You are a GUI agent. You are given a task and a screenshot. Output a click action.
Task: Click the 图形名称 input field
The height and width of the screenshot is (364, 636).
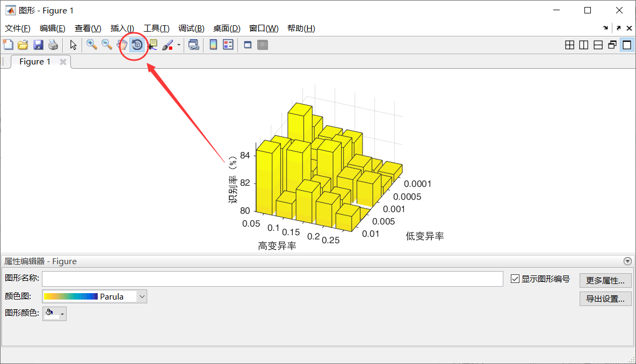(x=272, y=279)
